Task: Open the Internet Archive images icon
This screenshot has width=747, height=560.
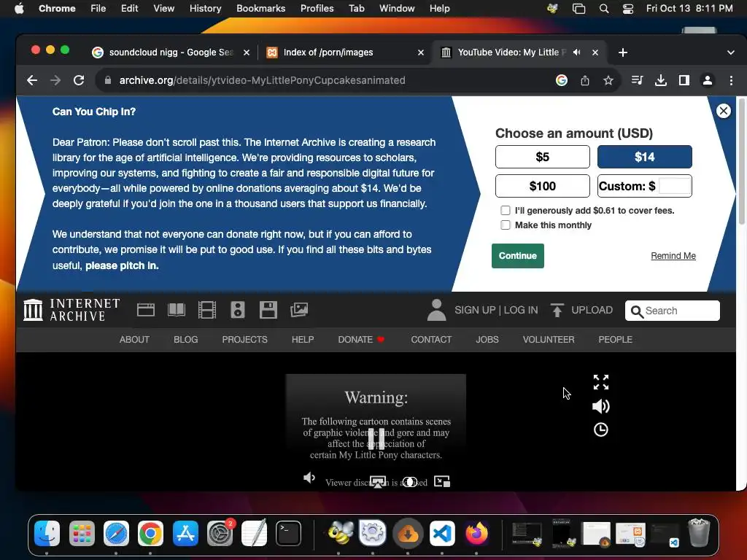Action: click(298, 310)
